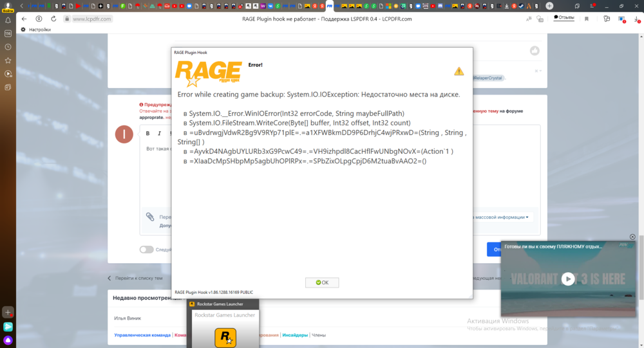The image size is (644, 348).
Task: Click the page translate icon
Action: [x=529, y=19]
